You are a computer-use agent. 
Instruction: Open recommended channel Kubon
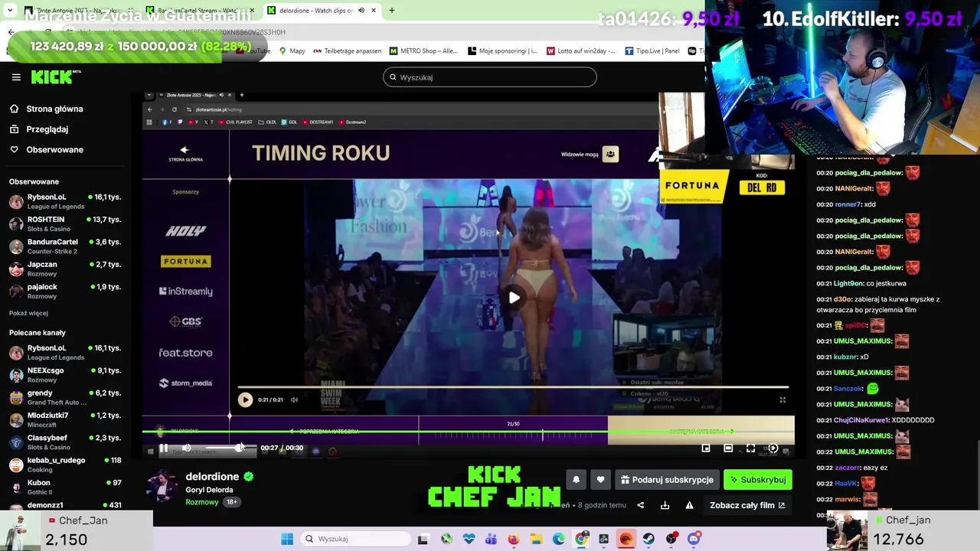[65, 487]
